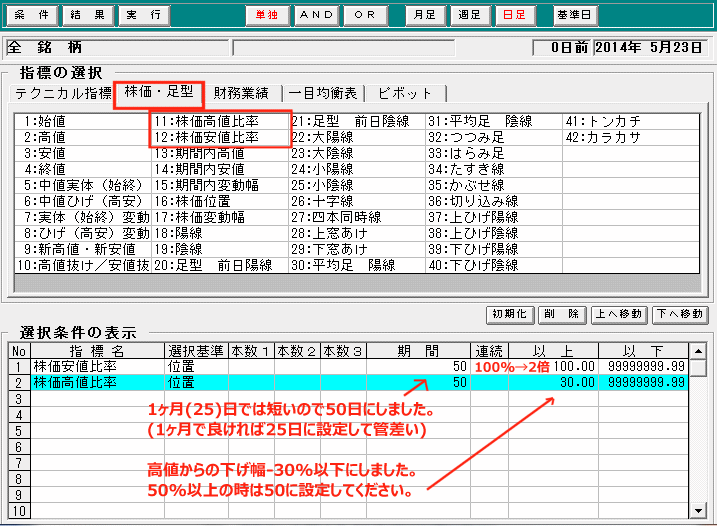Switch logic mode to AND
Image resolution: width=717 pixels, height=526 pixels.
[x=317, y=16]
